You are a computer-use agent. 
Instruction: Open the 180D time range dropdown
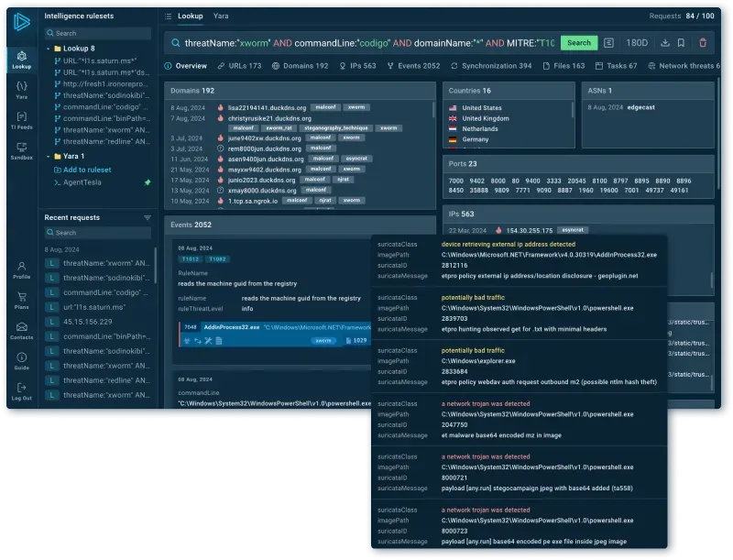pyautogui.click(x=637, y=42)
